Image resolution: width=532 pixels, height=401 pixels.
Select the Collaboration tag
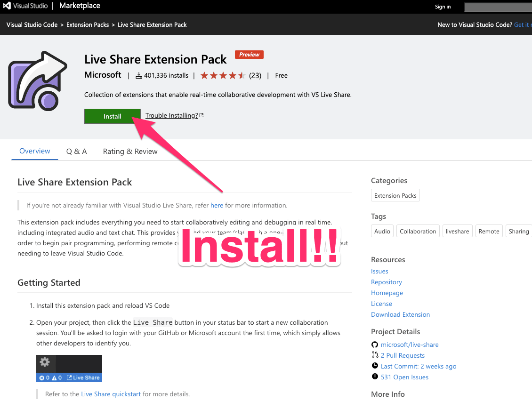click(418, 232)
